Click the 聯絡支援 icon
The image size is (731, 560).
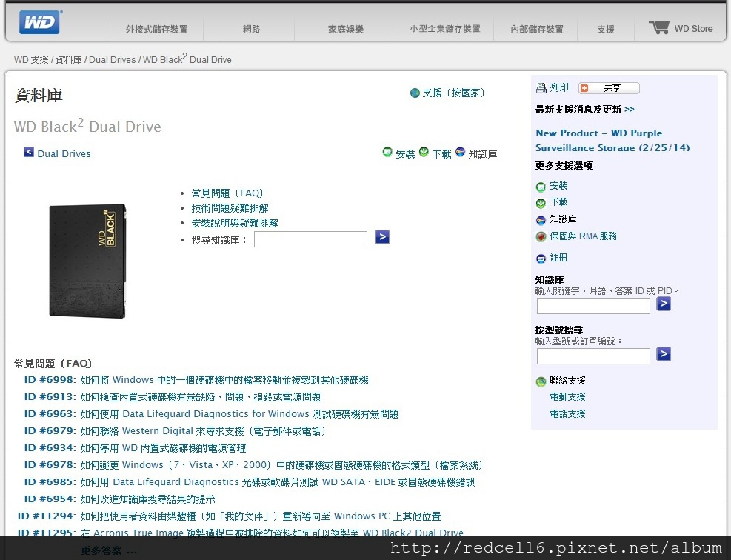[541, 382]
